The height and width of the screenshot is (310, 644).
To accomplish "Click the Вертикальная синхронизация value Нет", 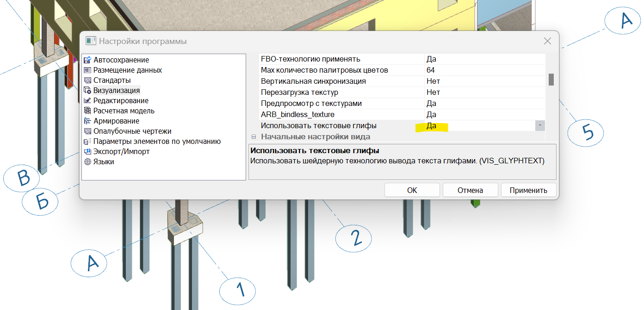I will click(433, 81).
